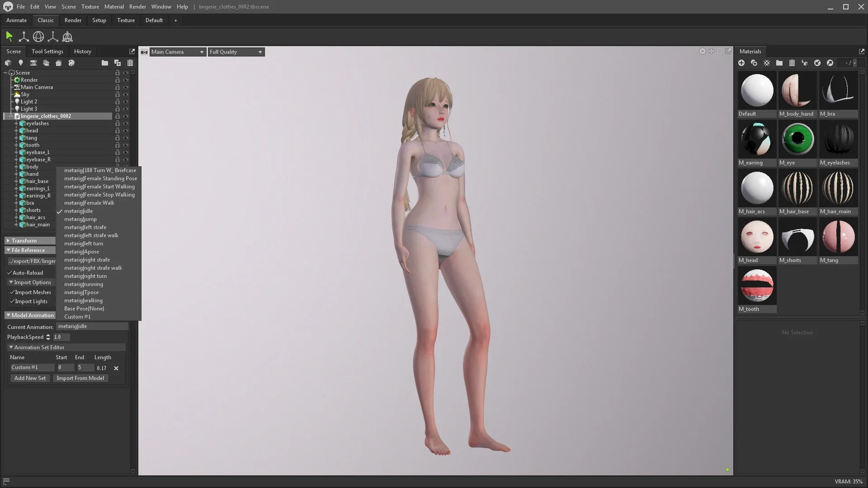Screen dimensions: 868x488
Task: Select the M_eye material swatch
Action: click(797, 140)
